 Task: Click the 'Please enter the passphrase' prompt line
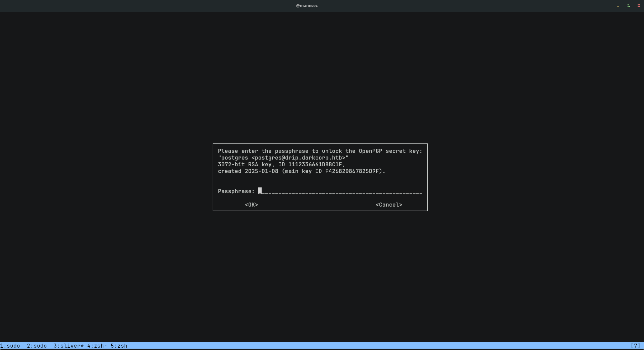[320, 151]
